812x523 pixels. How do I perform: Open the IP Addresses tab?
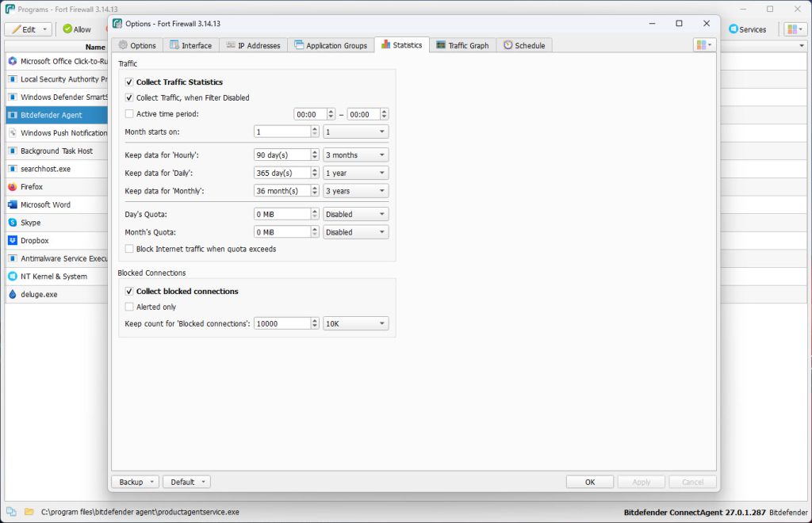click(x=253, y=45)
